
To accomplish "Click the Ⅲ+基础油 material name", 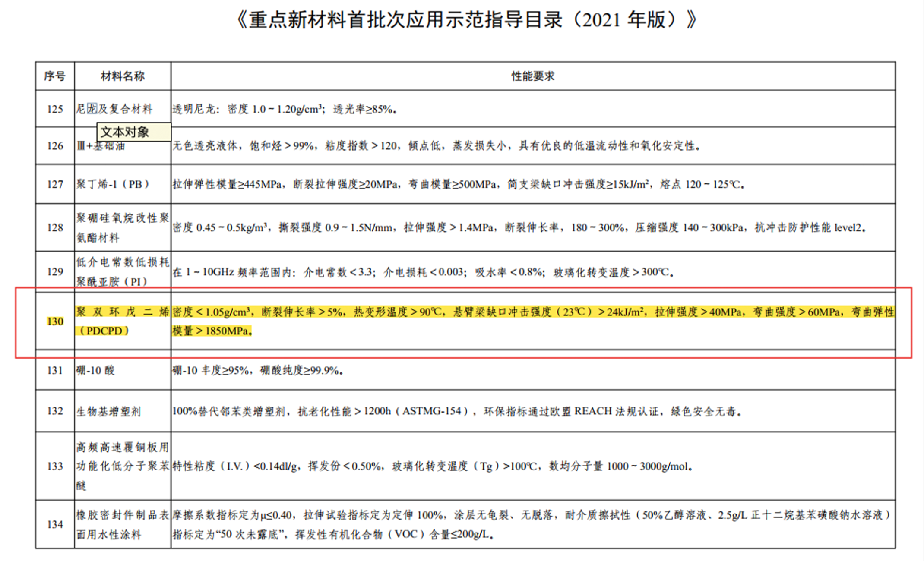I will pos(101,146).
